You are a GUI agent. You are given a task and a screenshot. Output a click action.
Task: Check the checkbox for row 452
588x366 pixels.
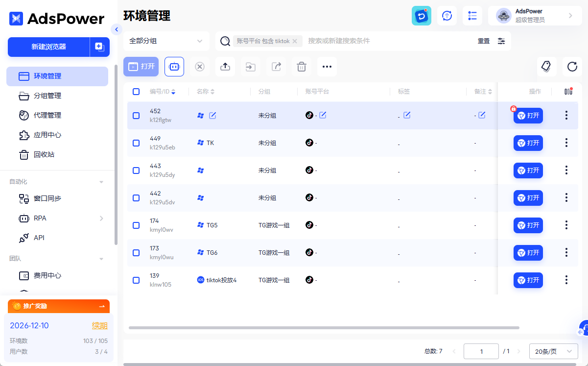coord(136,116)
